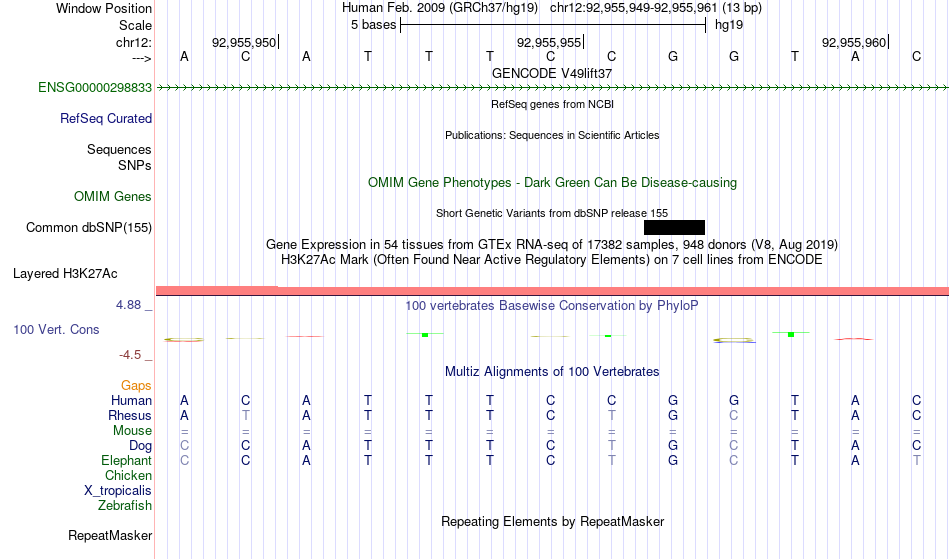Open the Layered H3K27Ac track label
The image size is (950, 559).
(x=65, y=274)
